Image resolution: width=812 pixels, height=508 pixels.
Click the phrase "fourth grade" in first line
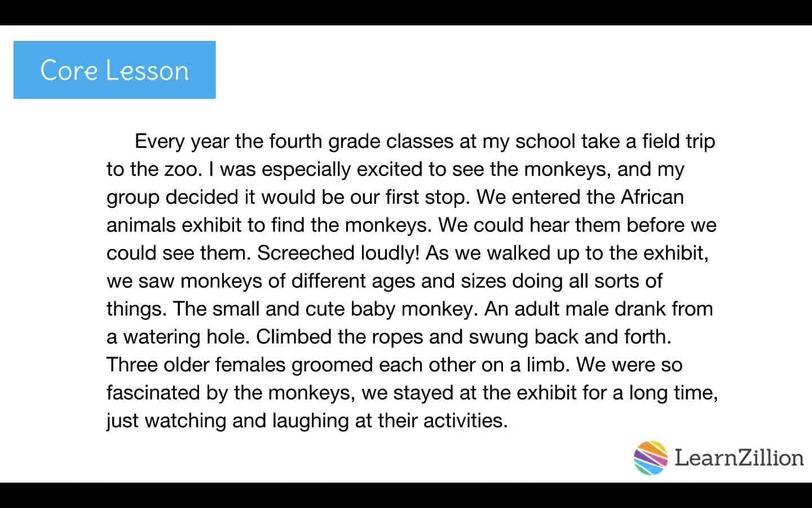324,141
